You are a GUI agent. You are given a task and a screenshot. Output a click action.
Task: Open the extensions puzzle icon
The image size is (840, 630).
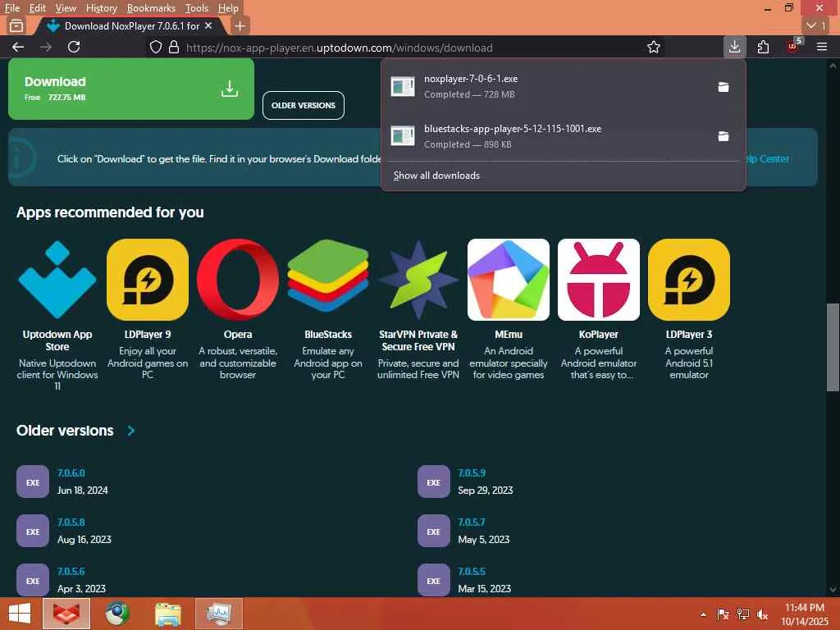pos(764,47)
